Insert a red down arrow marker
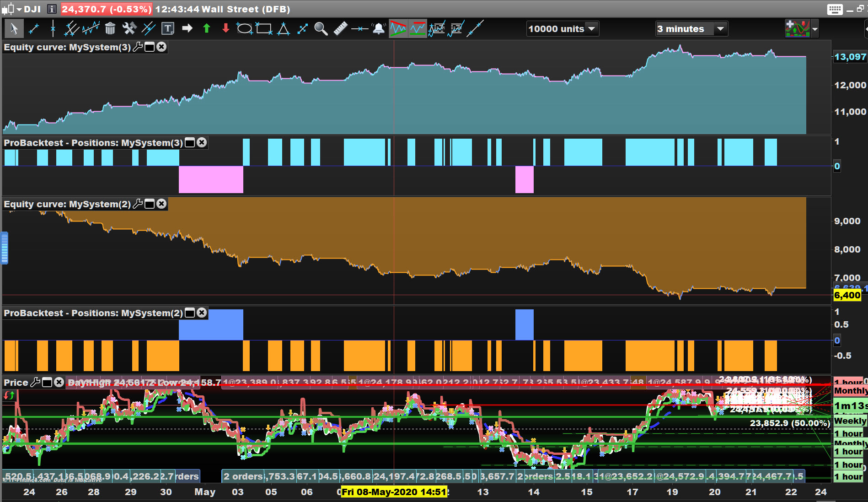Viewport: 868px width, 502px height. click(225, 28)
